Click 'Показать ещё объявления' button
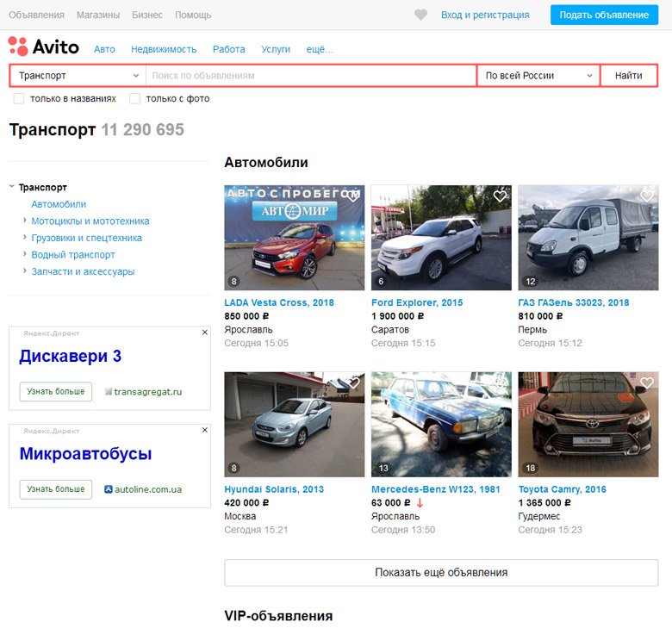Image resolution: width=672 pixels, height=628 pixels. [441, 572]
